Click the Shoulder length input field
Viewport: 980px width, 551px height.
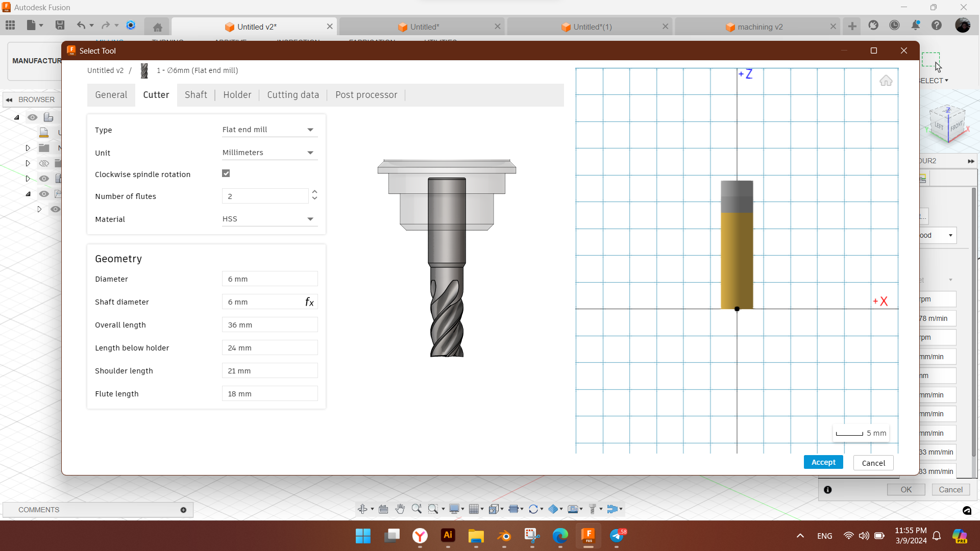[x=269, y=371]
